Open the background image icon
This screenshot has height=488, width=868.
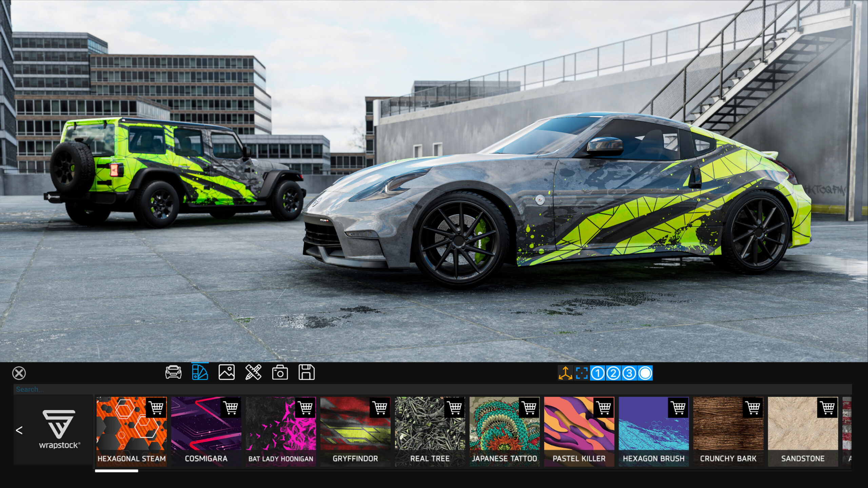pyautogui.click(x=226, y=372)
